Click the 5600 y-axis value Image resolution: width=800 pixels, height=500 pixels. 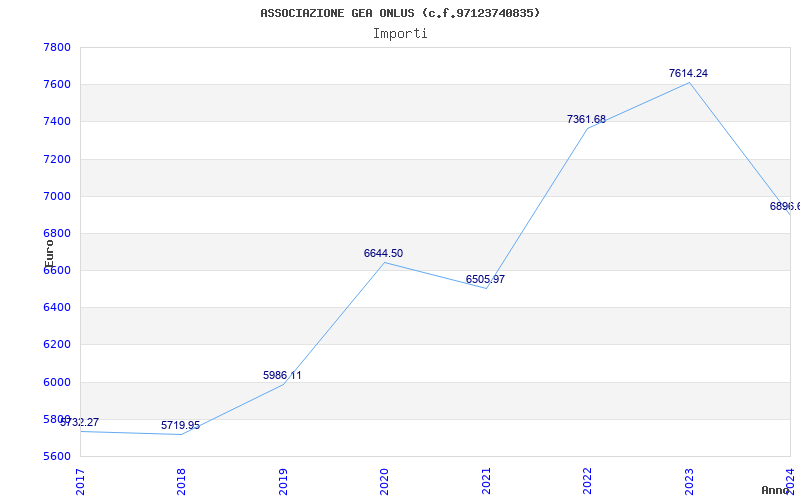(58, 456)
